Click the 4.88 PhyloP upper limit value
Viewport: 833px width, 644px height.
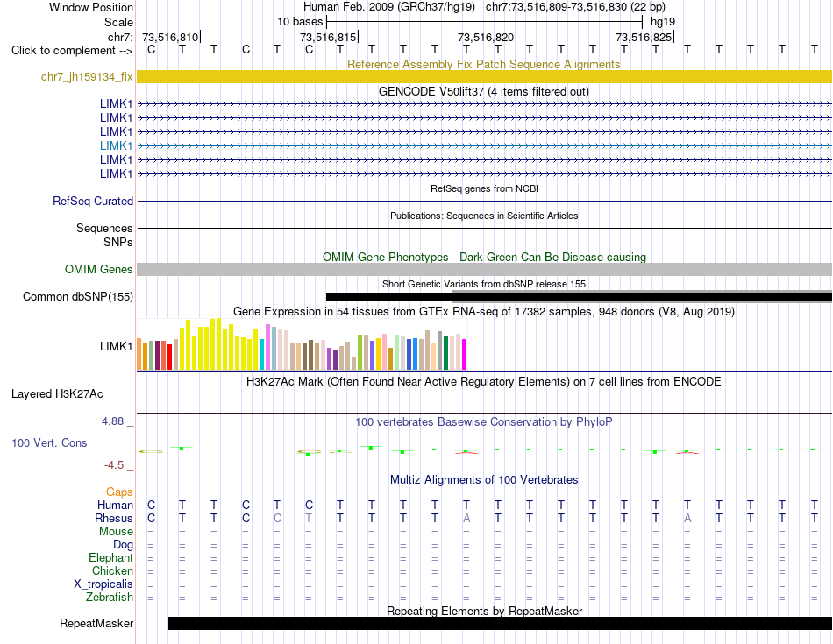[x=112, y=421]
